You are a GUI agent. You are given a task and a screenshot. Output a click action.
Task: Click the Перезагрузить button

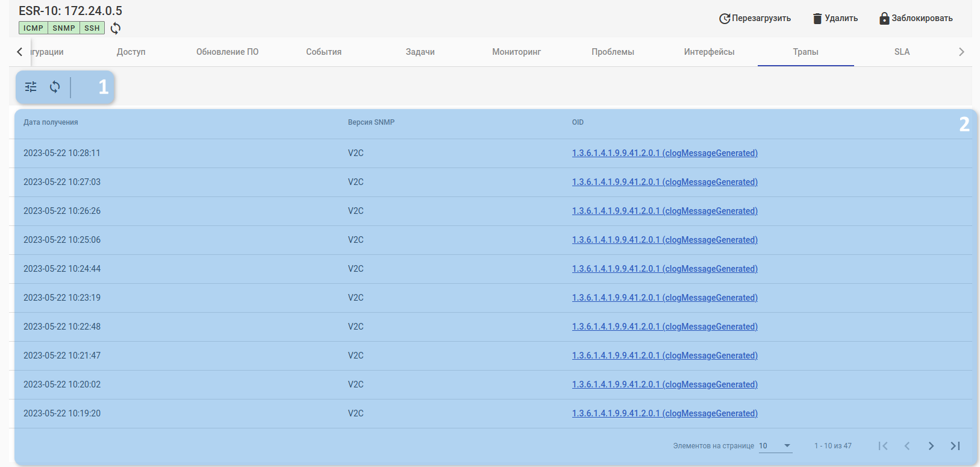[755, 18]
